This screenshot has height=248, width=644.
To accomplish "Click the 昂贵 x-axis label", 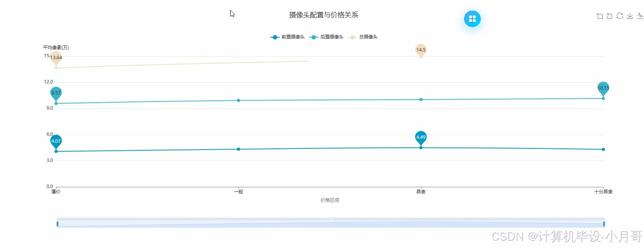I will coord(421,191).
